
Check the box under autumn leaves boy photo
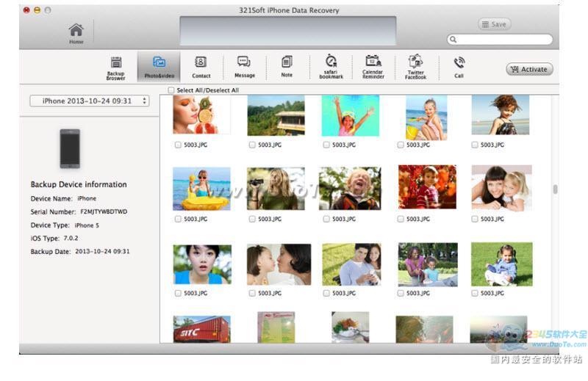click(401, 219)
